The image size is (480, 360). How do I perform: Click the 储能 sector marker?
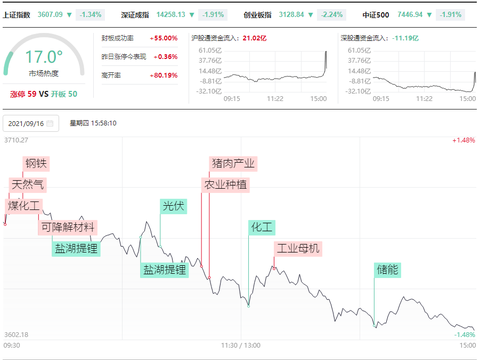click(x=387, y=270)
